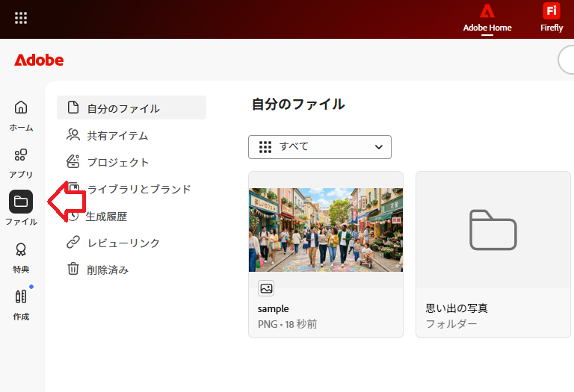Expand the すべて filter dropdown
The width and height of the screenshot is (574, 392).
pos(319,147)
